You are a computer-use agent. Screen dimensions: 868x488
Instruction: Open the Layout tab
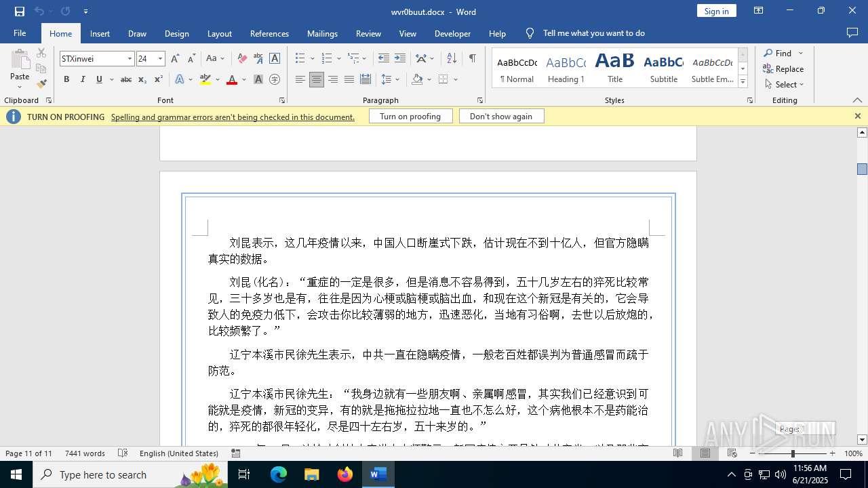[x=219, y=33]
